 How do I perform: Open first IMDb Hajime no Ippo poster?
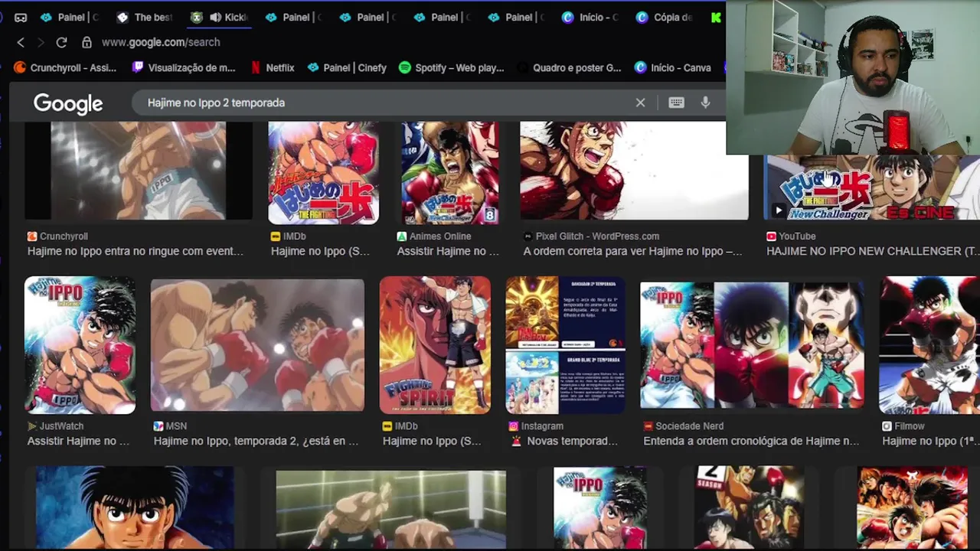tap(323, 173)
